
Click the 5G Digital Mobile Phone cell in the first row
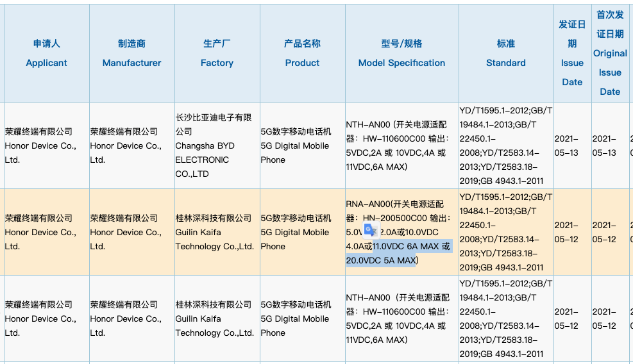302,145
